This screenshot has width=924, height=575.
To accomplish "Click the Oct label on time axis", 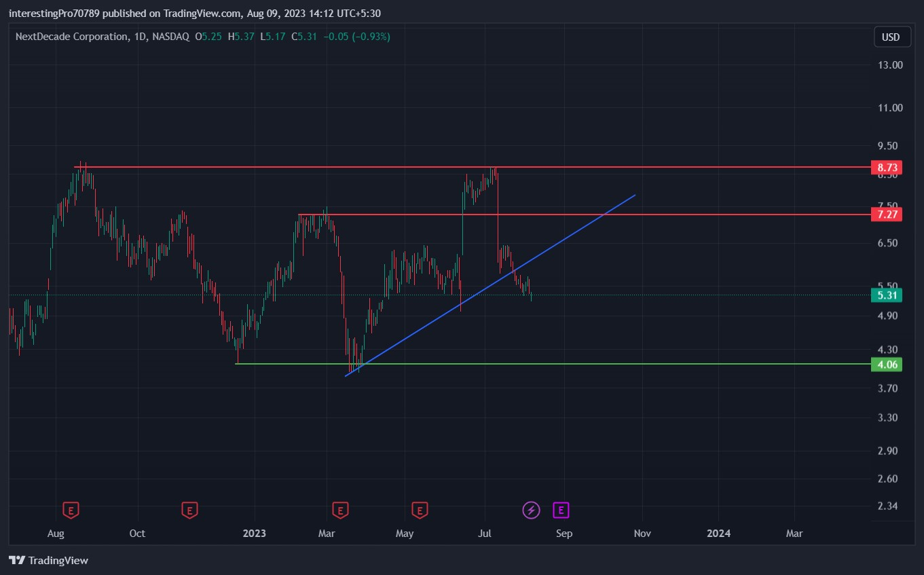I will point(137,534).
